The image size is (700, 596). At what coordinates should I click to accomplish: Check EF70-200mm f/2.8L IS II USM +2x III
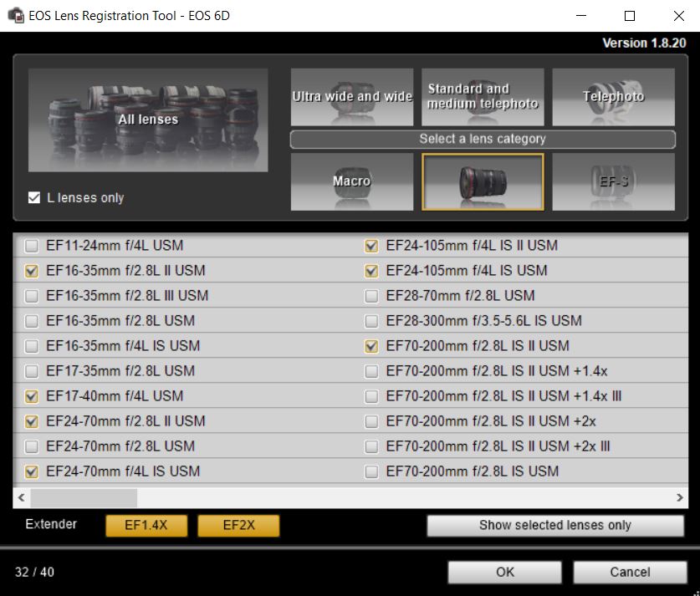pyautogui.click(x=371, y=446)
